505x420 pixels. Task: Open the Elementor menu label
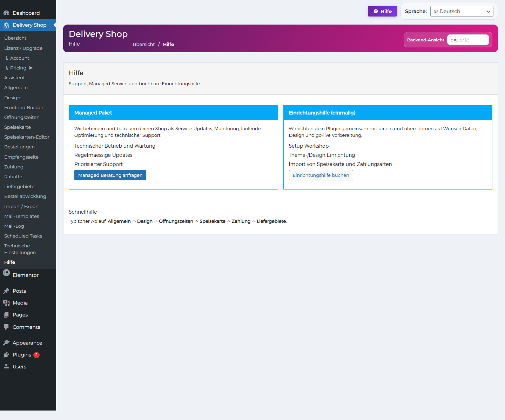point(26,275)
